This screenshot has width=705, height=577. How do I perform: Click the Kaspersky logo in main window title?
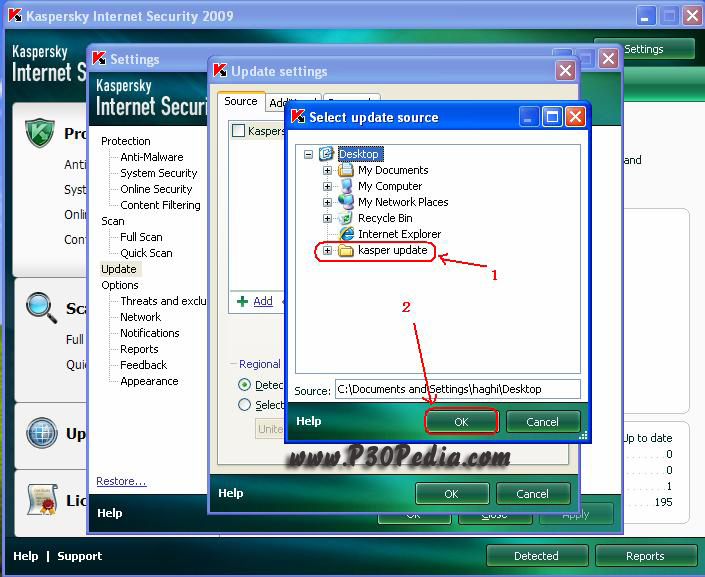[15, 15]
